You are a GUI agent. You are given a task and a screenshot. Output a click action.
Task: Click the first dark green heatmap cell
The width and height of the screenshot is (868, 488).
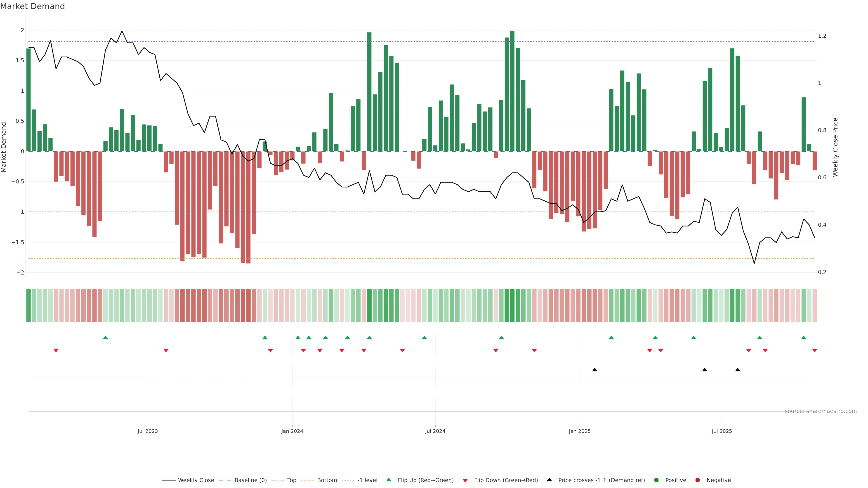coord(29,305)
